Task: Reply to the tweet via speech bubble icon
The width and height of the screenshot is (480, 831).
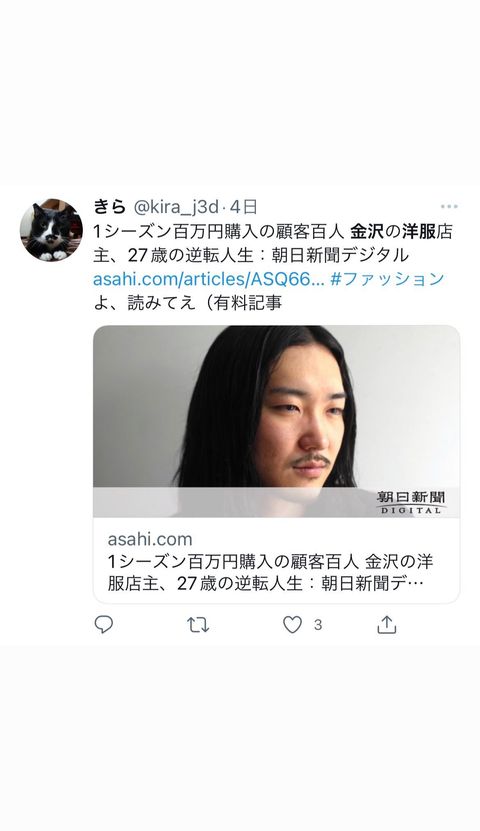Action: tap(103, 625)
